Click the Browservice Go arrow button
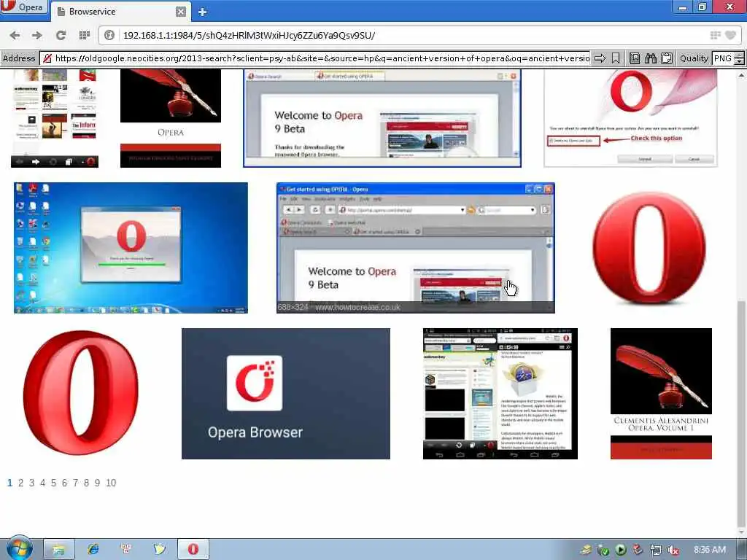The height and width of the screenshot is (560, 747). [600, 58]
